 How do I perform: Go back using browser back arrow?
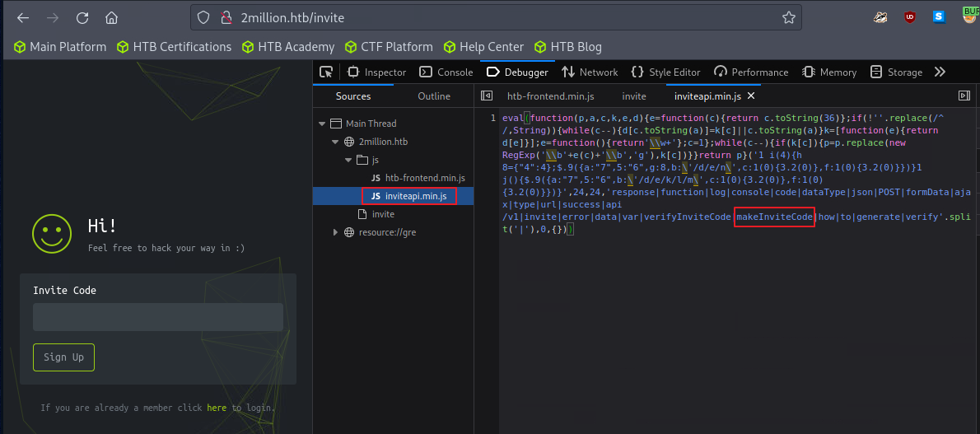coord(23,18)
